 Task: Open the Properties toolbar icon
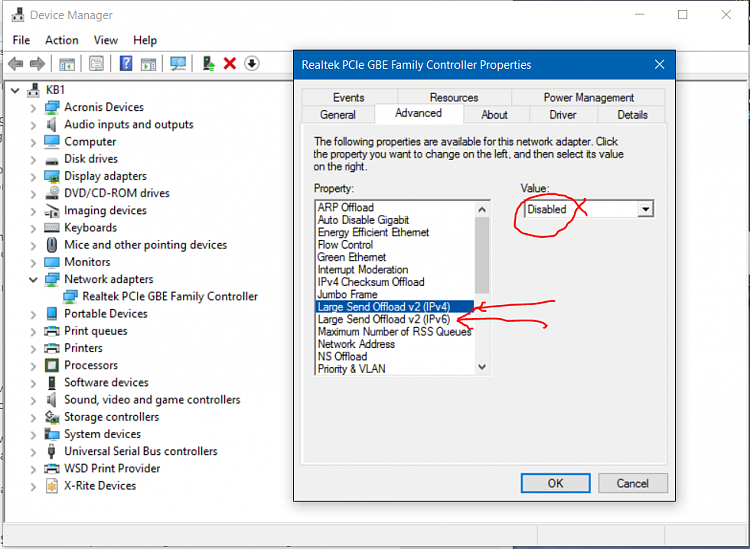96,63
